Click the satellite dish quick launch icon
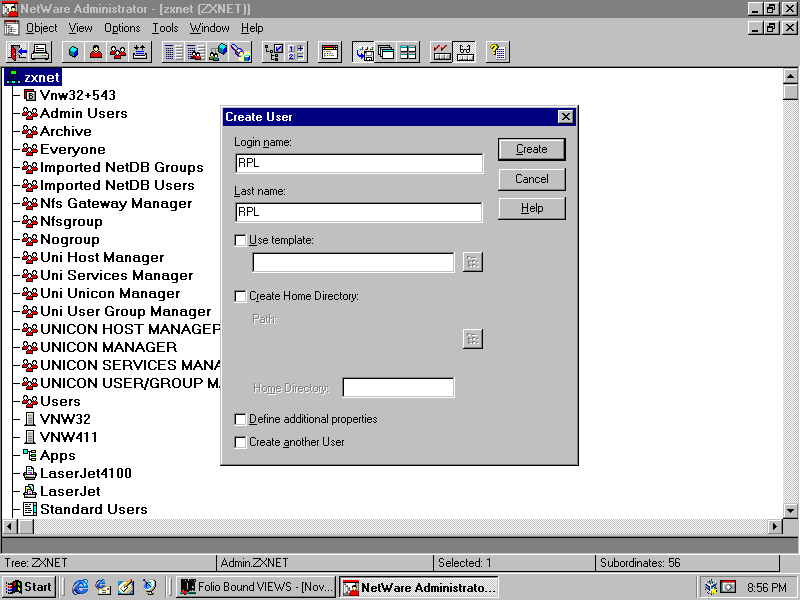Image resolution: width=800 pixels, height=600 pixels. (149, 587)
